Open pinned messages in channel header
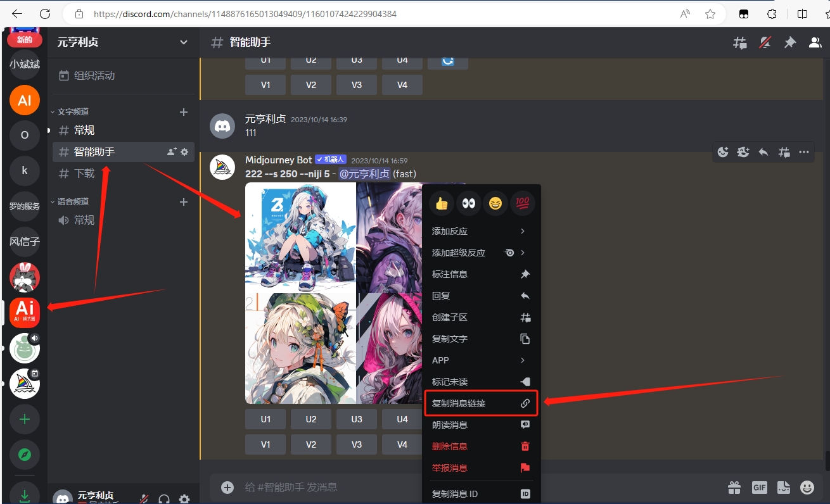 (790, 42)
